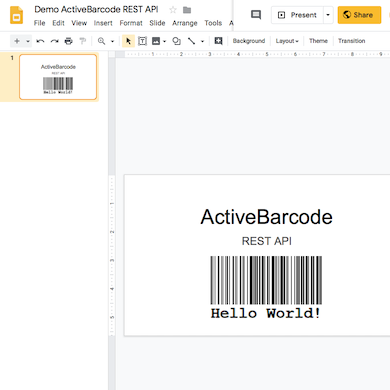
Task: Select slide 1 thumbnail in filmstrip
Action: tap(58, 77)
